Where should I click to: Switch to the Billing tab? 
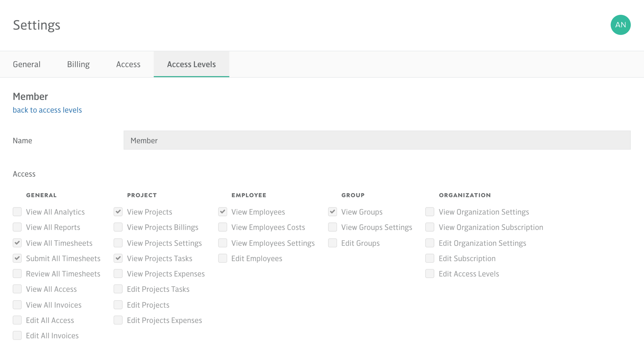78,64
